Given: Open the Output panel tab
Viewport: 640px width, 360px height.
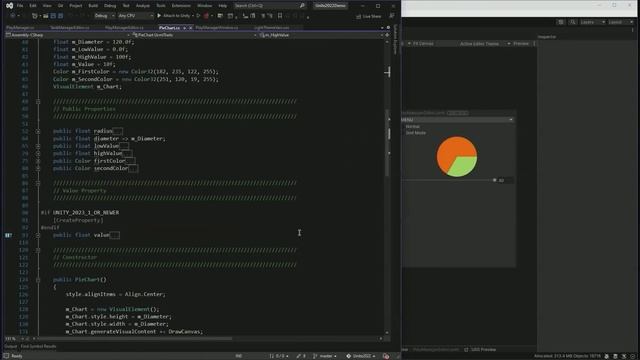Looking at the screenshot, I should [x=11, y=347].
